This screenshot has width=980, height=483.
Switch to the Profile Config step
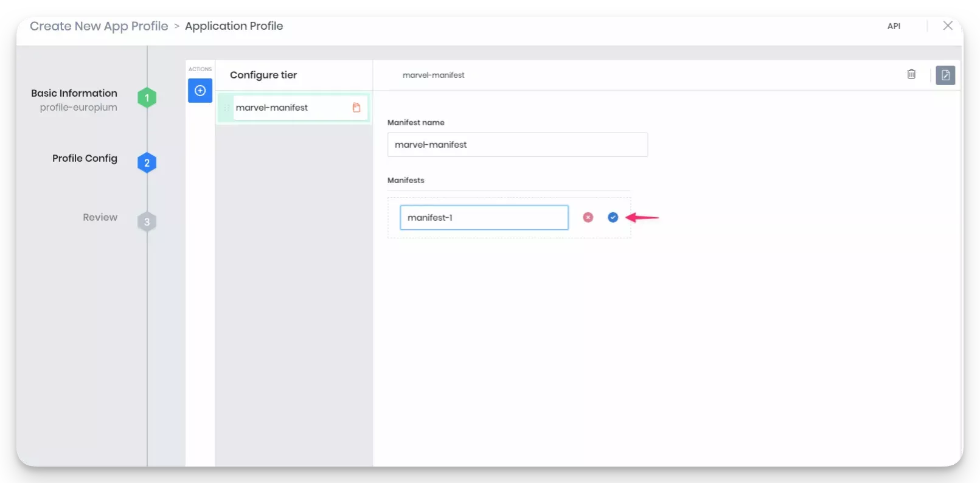pos(85,158)
